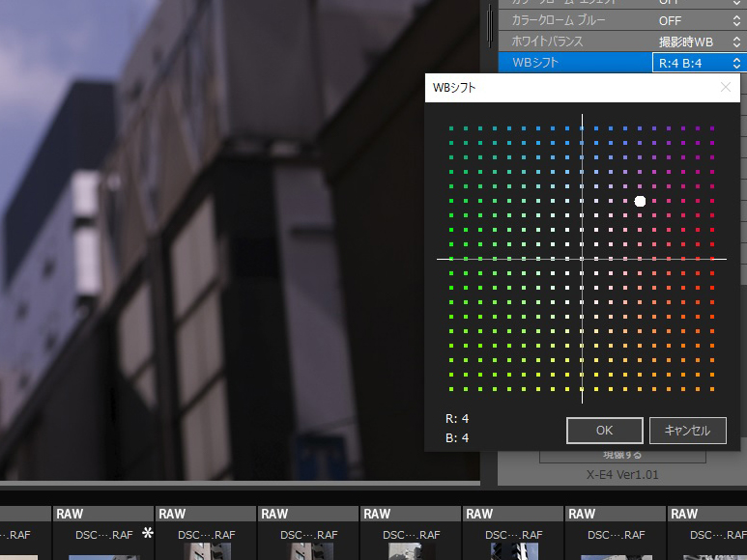The image size is (747, 560).
Task: Click the vertical scrollbar beside settings panel
Action: [489, 24]
